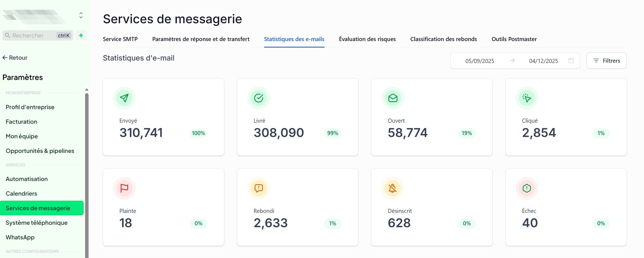
Task: Click the Rebondi alert bubble icon
Action: click(x=258, y=188)
